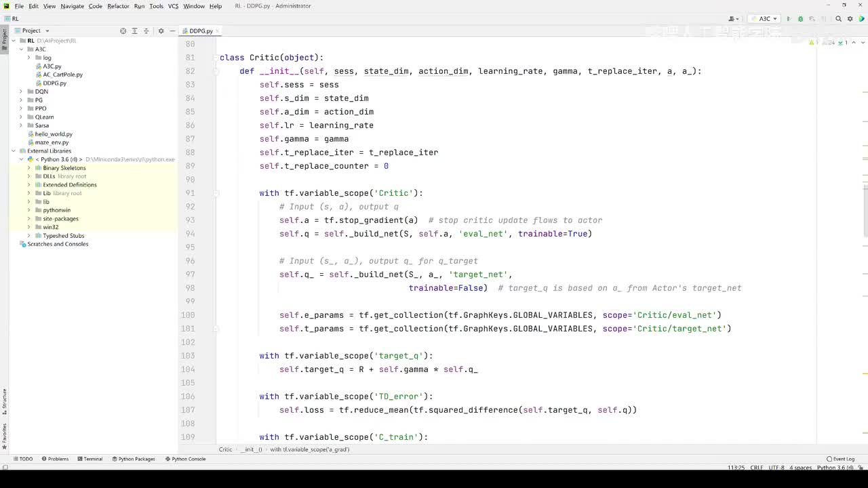Expand the site-packages node
Screen dimensions: 868x488
pyautogui.click(x=29, y=219)
